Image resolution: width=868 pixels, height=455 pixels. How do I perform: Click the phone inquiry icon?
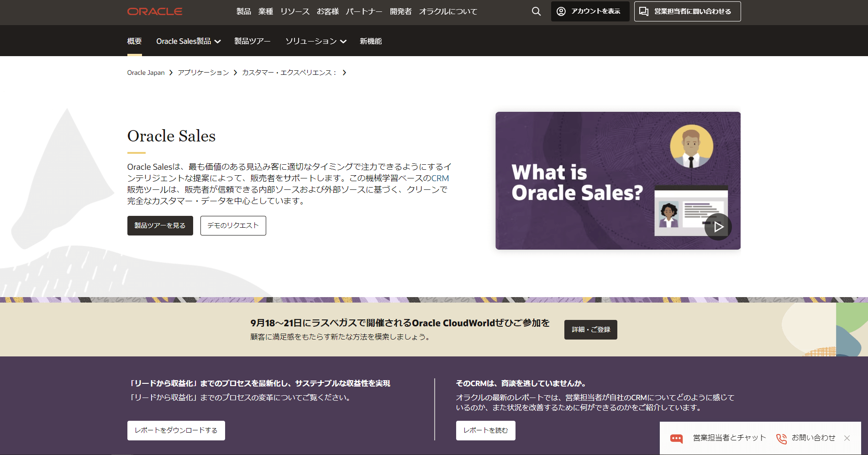(781, 438)
